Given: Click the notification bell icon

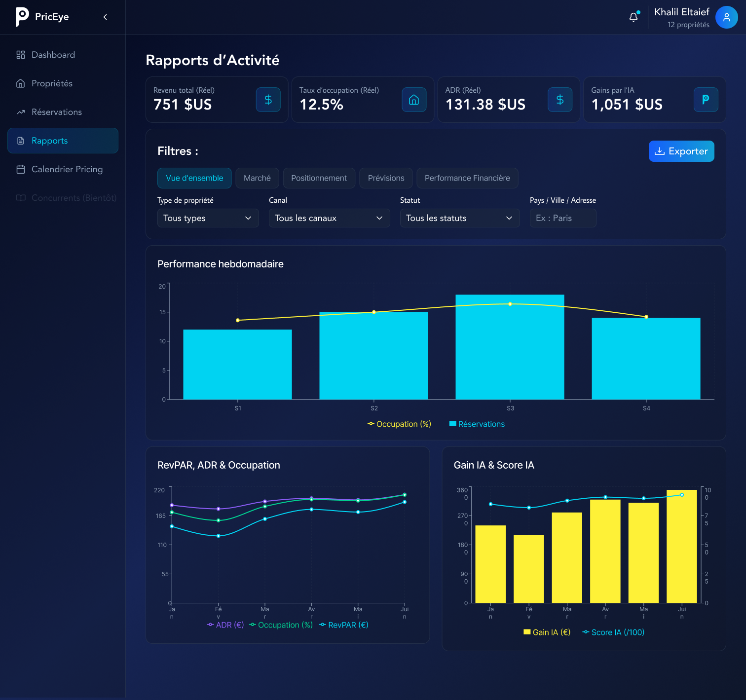Looking at the screenshot, I should (x=634, y=17).
